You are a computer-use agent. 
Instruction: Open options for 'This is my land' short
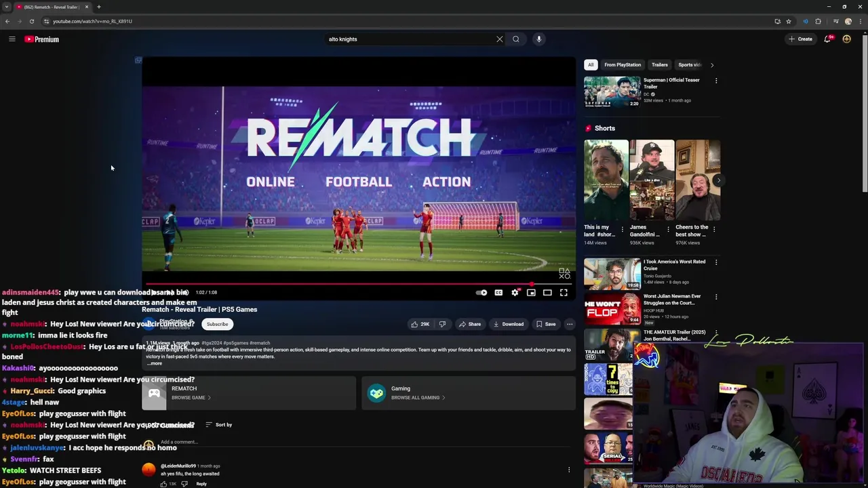[x=623, y=230]
